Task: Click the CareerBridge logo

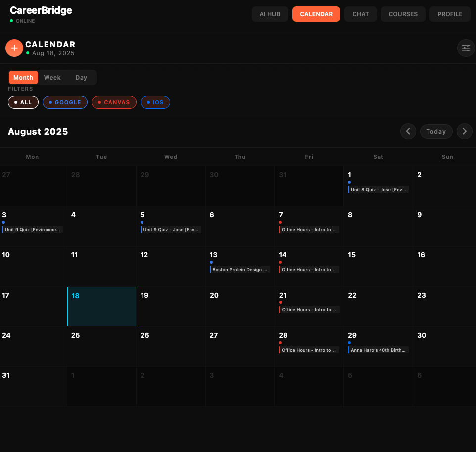Action: (x=41, y=11)
